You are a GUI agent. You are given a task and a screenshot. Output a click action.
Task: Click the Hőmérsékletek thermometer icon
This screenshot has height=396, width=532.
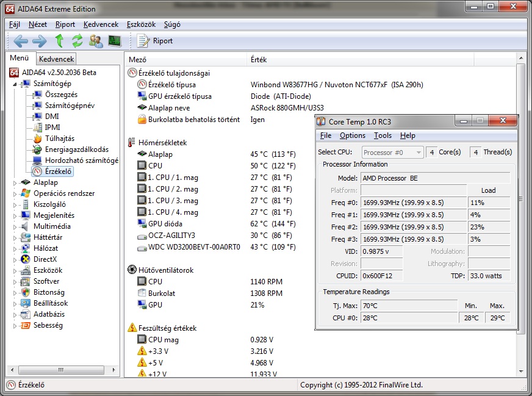tap(132, 143)
